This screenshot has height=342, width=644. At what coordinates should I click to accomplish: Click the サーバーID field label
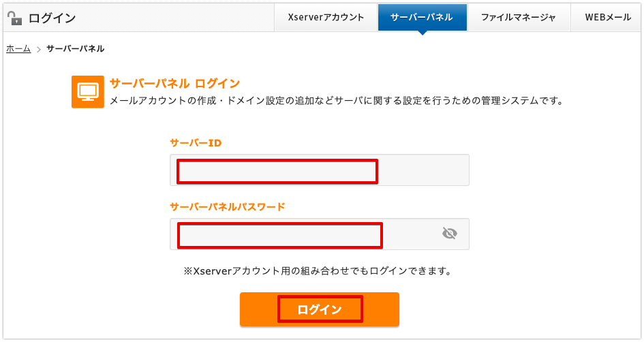point(196,143)
